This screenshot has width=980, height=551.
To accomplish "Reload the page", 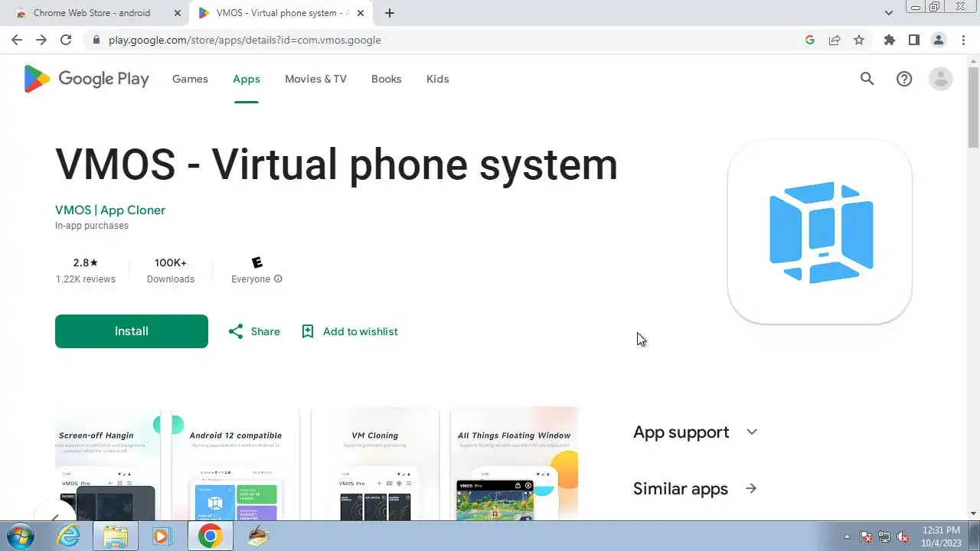I will [x=66, y=40].
